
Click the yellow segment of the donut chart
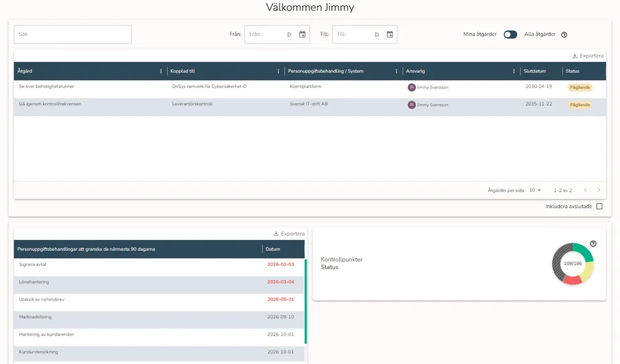(x=588, y=271)
